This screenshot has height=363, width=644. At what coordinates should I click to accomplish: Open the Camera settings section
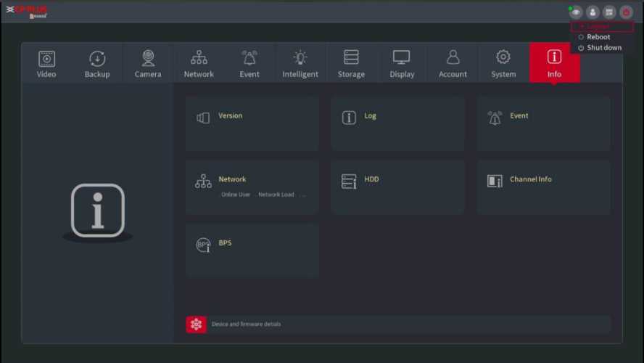(148, 64)
